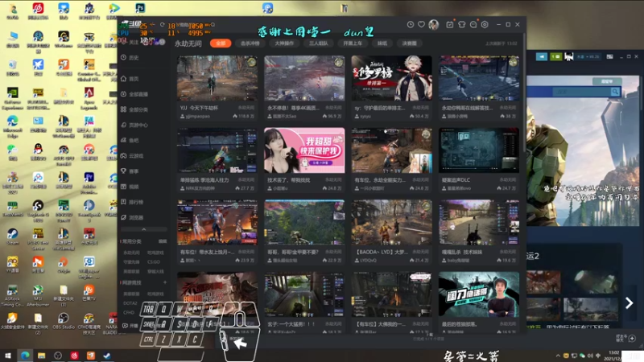
Task: Open File Explorer from the taskbar
Action: pos(42,356)
